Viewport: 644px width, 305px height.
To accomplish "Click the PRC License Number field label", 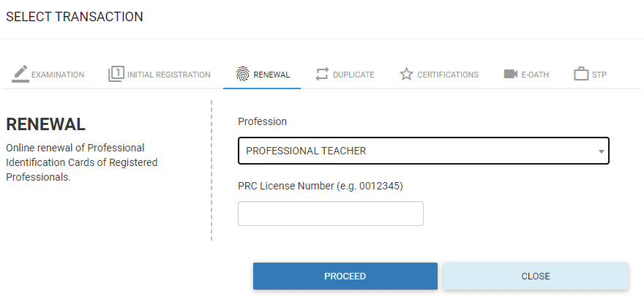I will click(x=321, y=186).
